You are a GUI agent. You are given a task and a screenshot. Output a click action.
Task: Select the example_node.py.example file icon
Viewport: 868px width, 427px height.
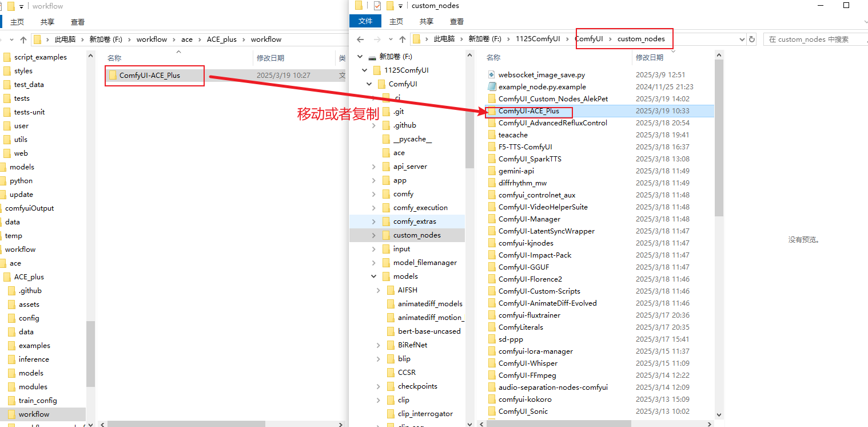pos(491,87)
